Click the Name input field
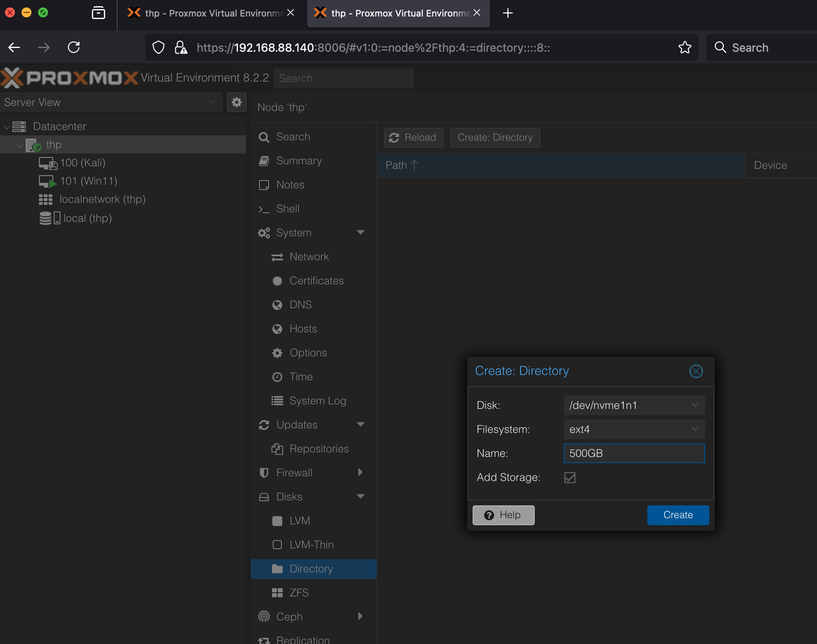This screenshot has height=644, width=817. [634, 453]
